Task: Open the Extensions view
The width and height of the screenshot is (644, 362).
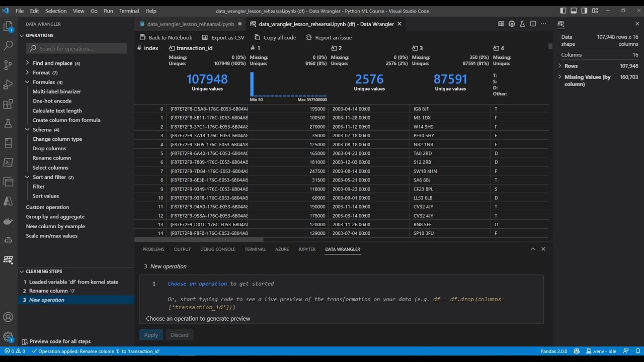Action: point(8,104)
